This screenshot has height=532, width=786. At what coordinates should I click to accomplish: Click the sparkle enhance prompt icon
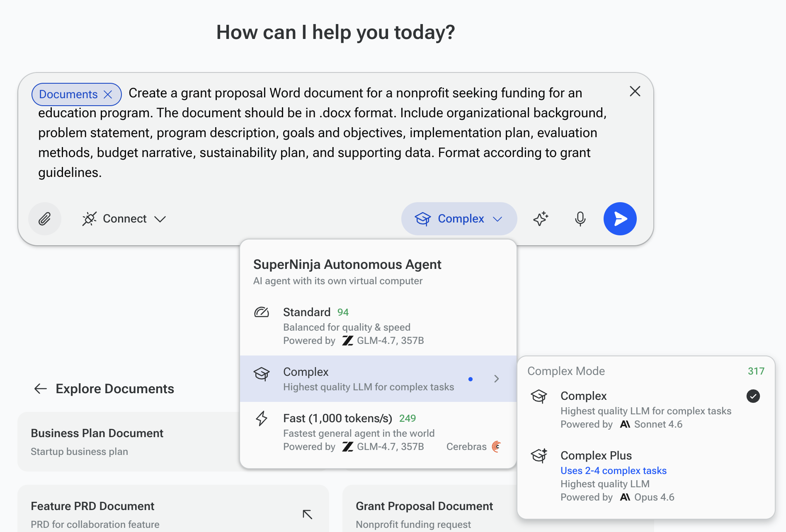[541, 219]
